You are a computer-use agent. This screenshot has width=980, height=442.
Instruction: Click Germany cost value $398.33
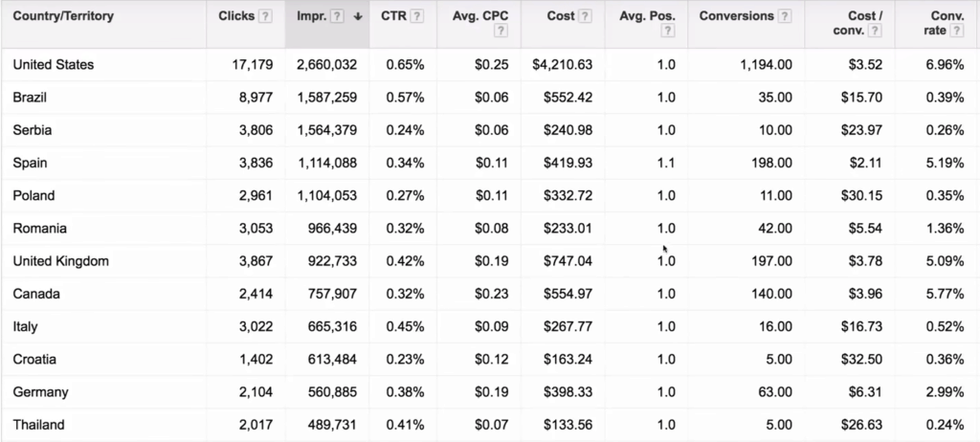[568, 392]
